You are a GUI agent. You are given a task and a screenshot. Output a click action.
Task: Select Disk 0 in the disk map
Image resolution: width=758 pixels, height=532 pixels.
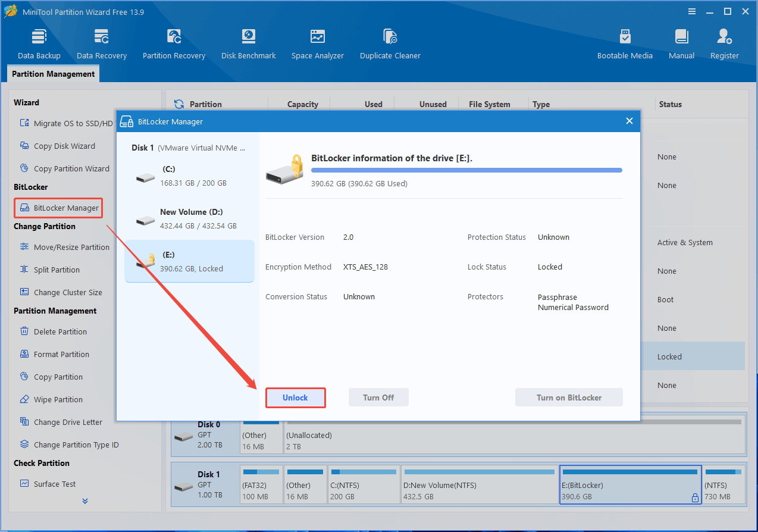pos(205,436)
